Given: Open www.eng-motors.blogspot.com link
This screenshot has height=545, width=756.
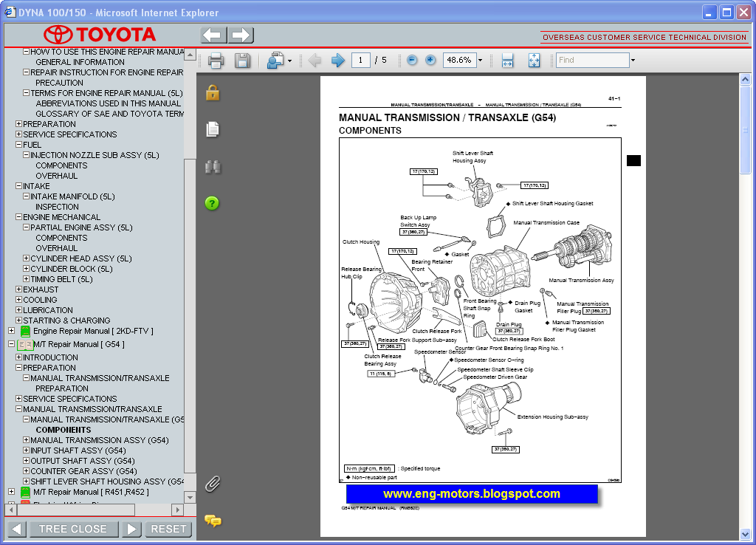Looking at the screenshot, I should click(472, 494).
